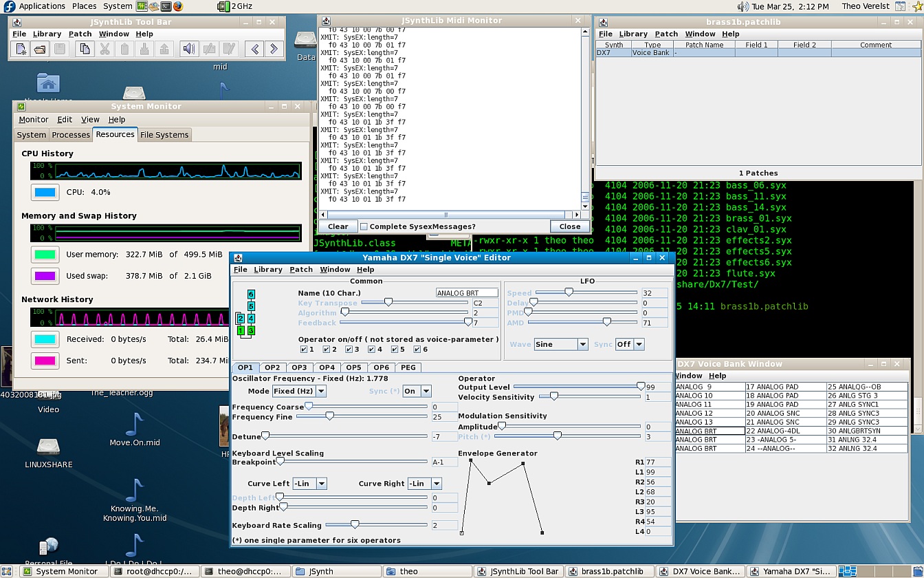The width and height of the screenshot is (924, 578).
Task: Click Used swap purple color swatch
Action: click(x=45, y=276)
